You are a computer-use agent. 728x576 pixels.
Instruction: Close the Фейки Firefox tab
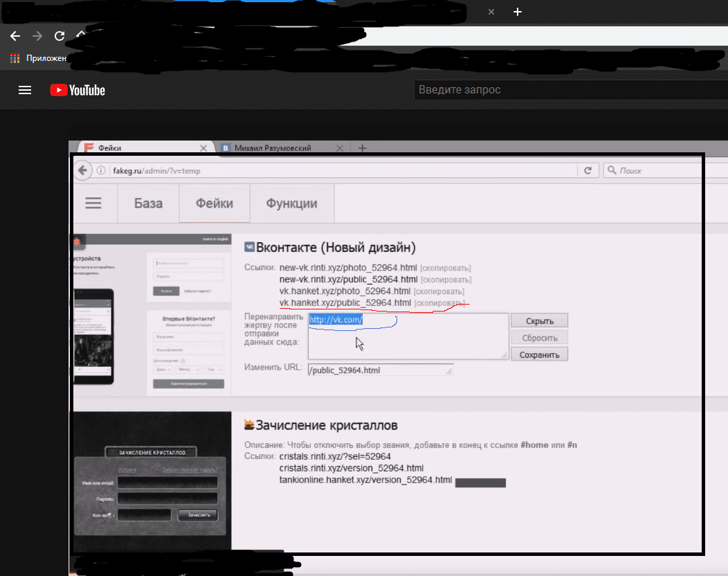pos(203,148)
